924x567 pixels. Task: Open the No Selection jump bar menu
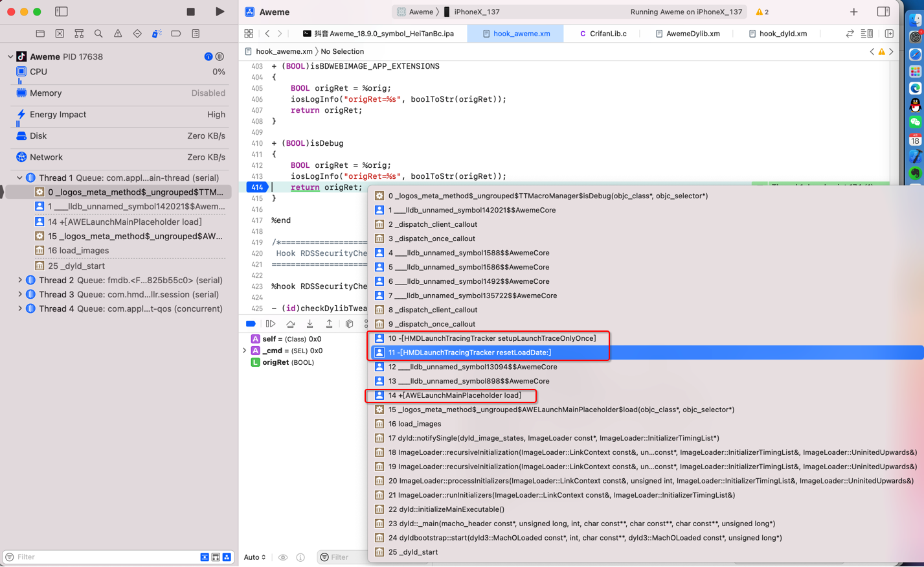[x=342, y=52]
